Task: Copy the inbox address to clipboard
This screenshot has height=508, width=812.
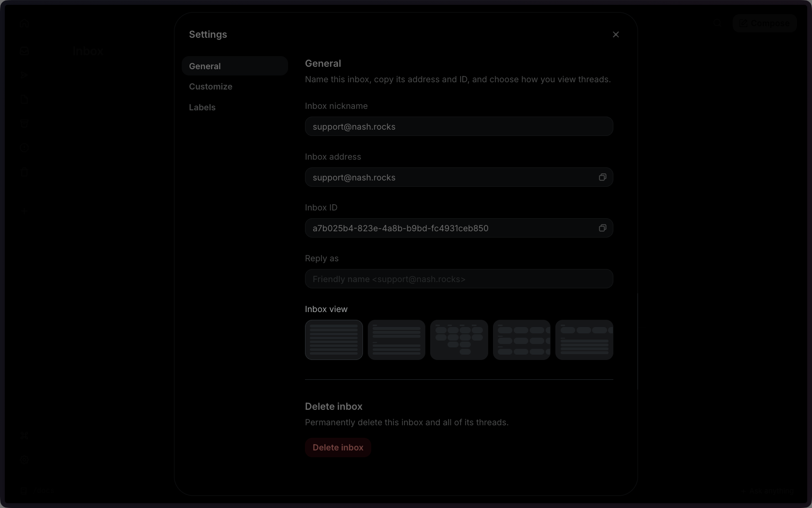Action: [x=602, y=177]
